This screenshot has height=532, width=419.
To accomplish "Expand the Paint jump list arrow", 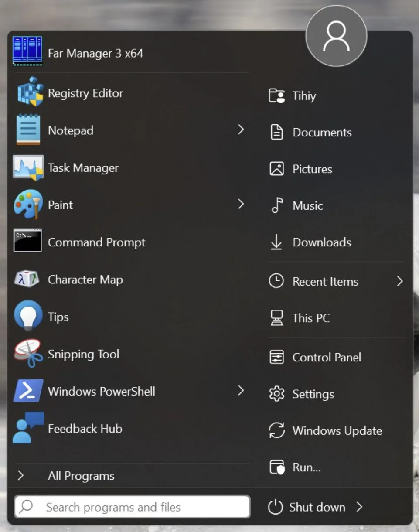I will coord(241,204).
